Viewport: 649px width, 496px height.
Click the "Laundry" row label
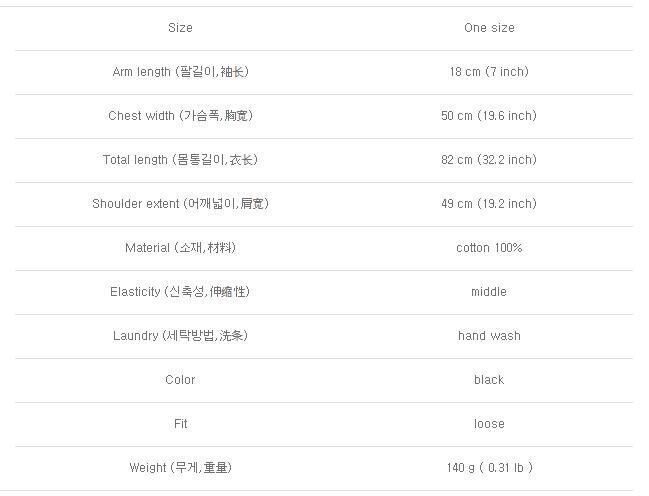click(x=180, y=336)
